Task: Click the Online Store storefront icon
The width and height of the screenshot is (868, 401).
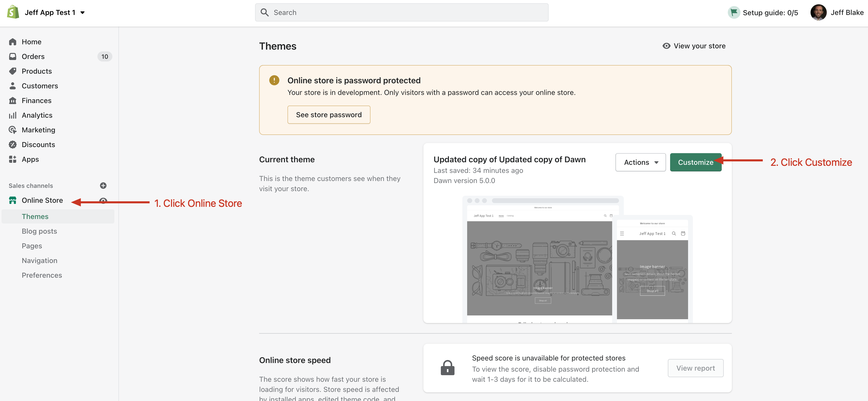Action: [x=13, y=200]
